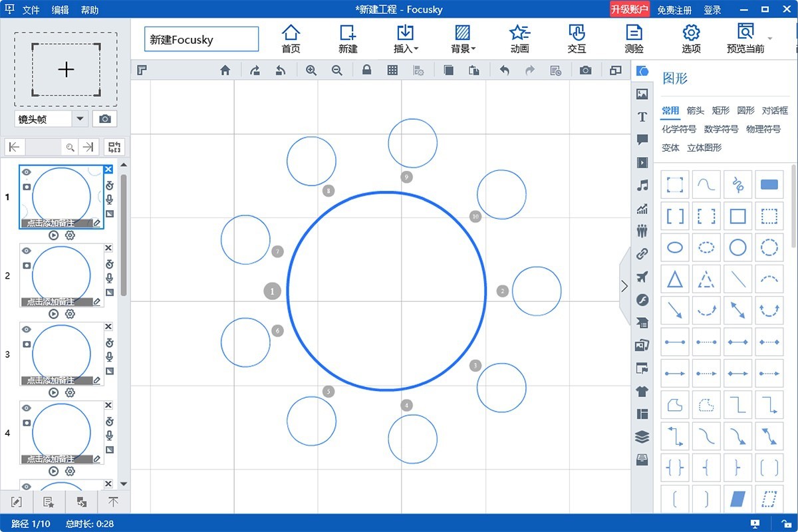Click the 免费注册 free register link
Viewport: 798px width, 532px height.
coord(674,10)
